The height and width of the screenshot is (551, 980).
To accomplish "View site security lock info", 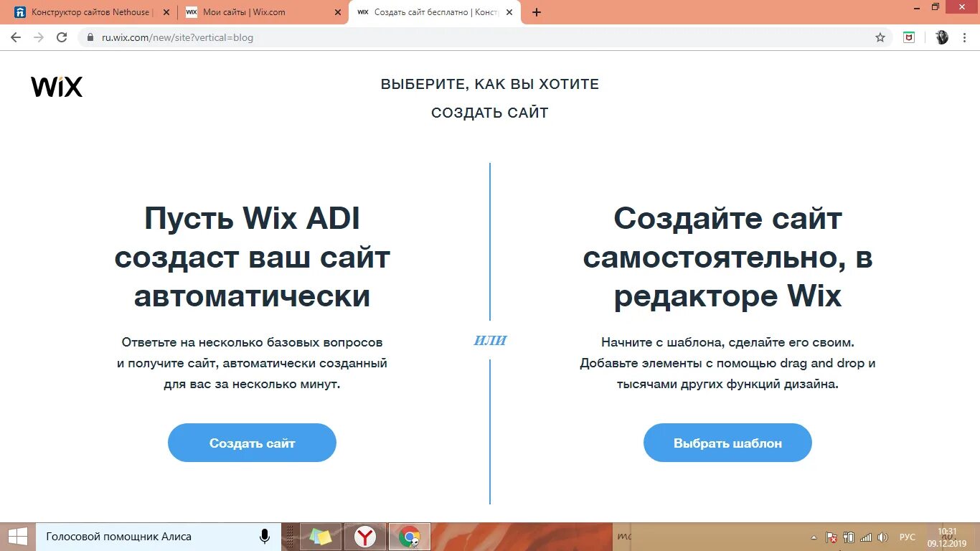I will coord(90,37).
